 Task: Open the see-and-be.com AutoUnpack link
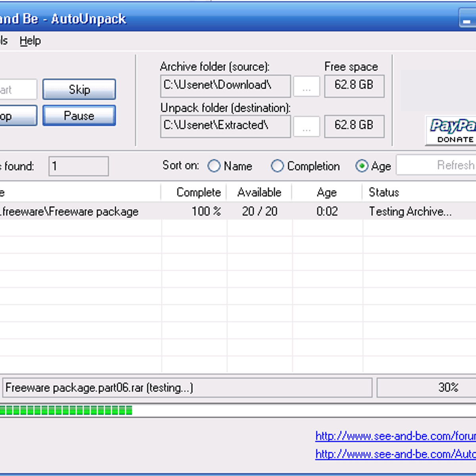click(x=395, y=454)
